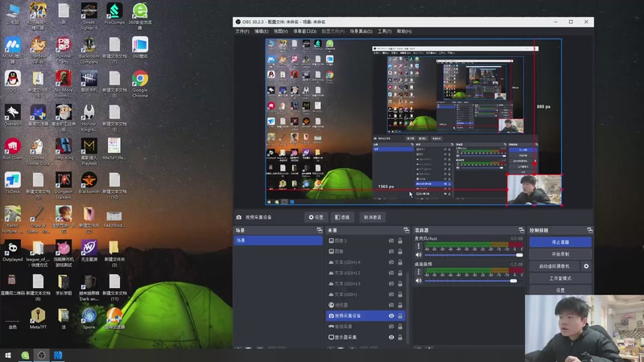Mute the 麦克风/Aux speaker icon

(x=419, y=255)
